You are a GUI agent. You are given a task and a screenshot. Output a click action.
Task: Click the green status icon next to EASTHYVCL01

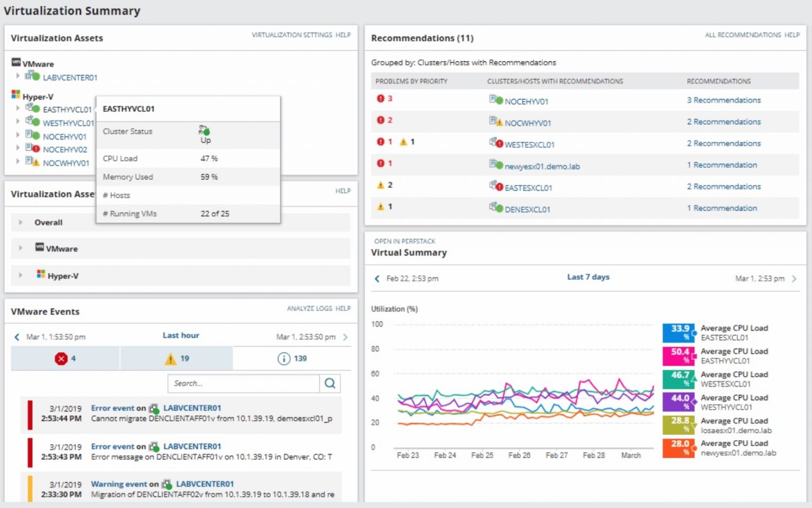36,107
